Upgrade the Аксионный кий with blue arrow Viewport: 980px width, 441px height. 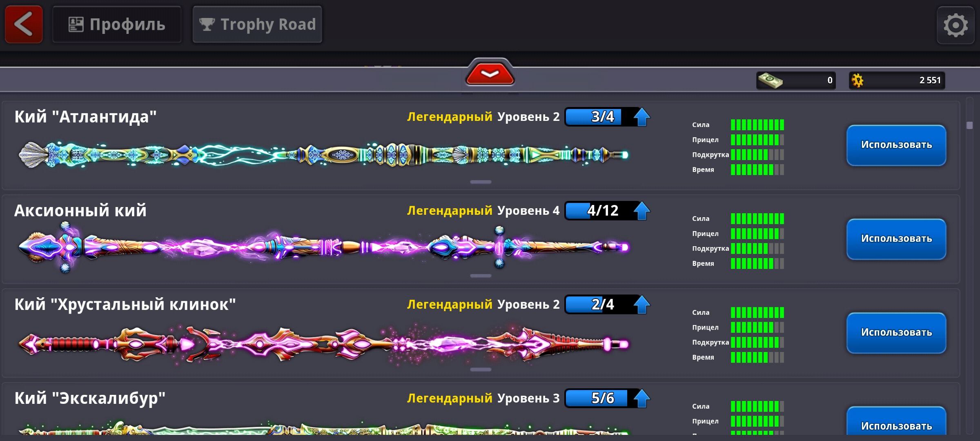pos(642,211)
